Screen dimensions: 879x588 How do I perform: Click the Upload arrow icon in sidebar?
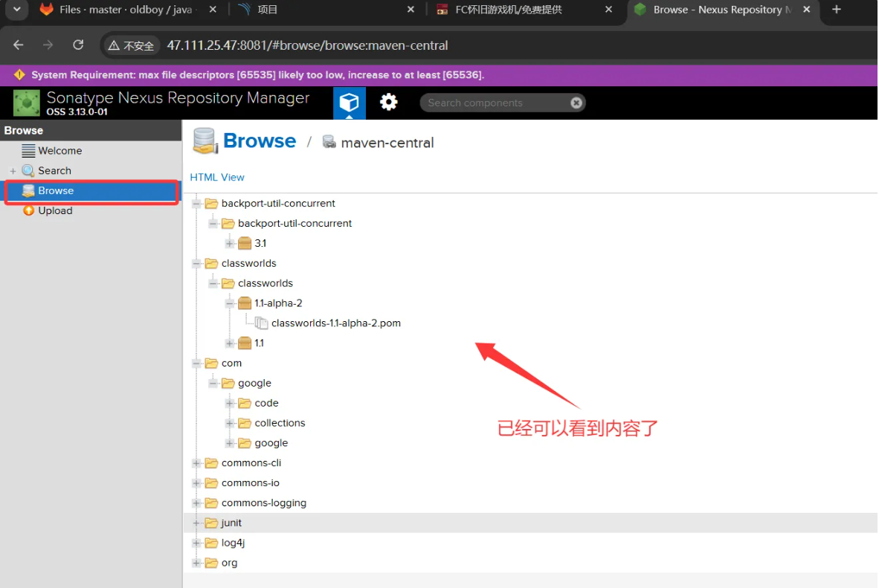28,211
